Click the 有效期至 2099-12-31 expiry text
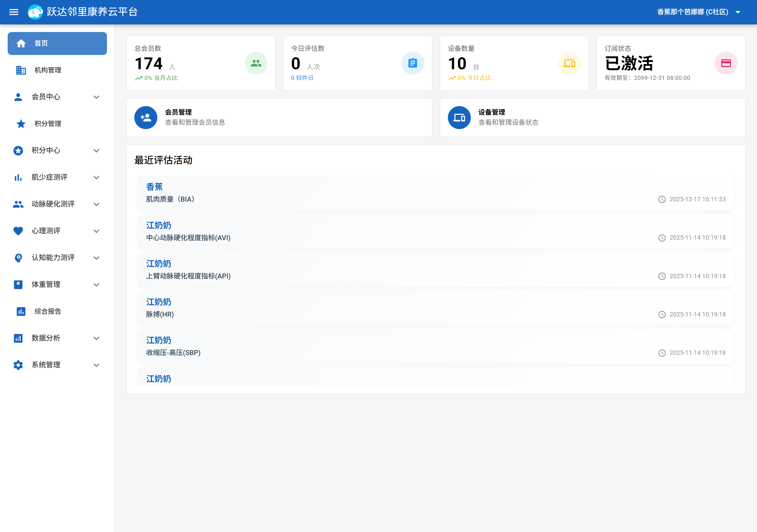The height and width of the screenshot is (532, 757). point(647,78)
